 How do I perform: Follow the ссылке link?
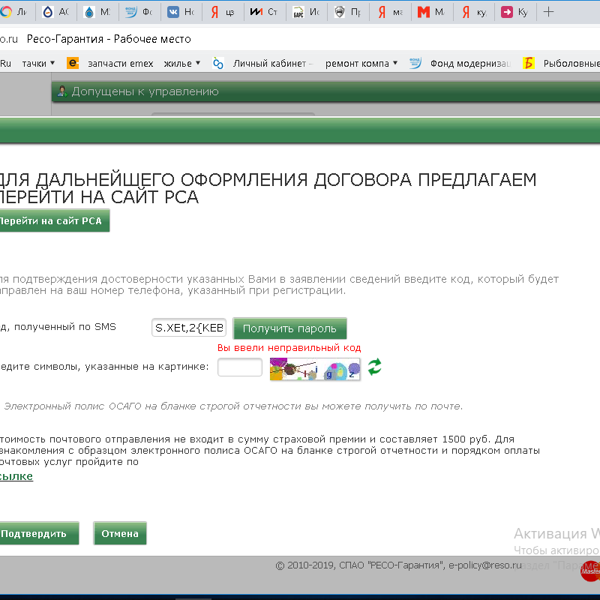click(16, 476)
